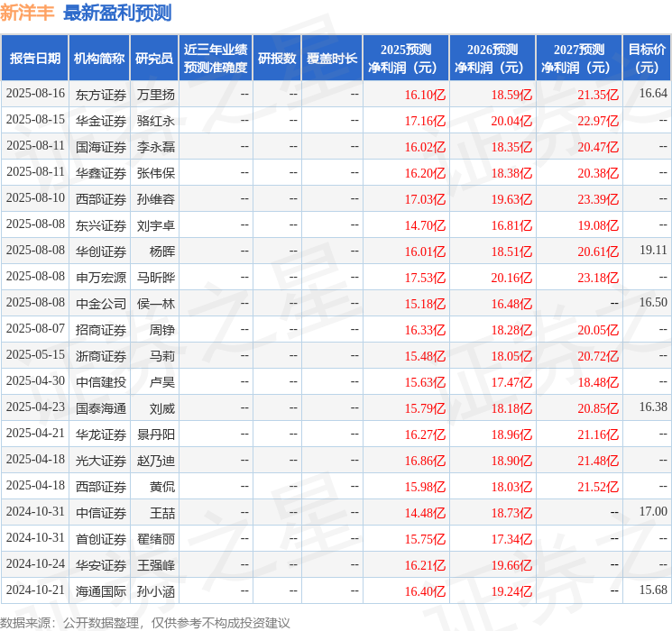Select the 19.11 target price cell
Viewport: 672px width, 631px height.
(652, 251)
